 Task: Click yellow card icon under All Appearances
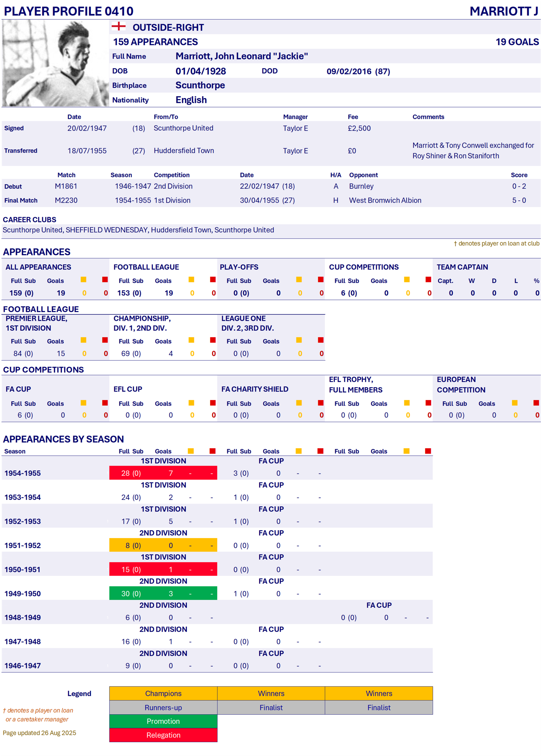84,280
